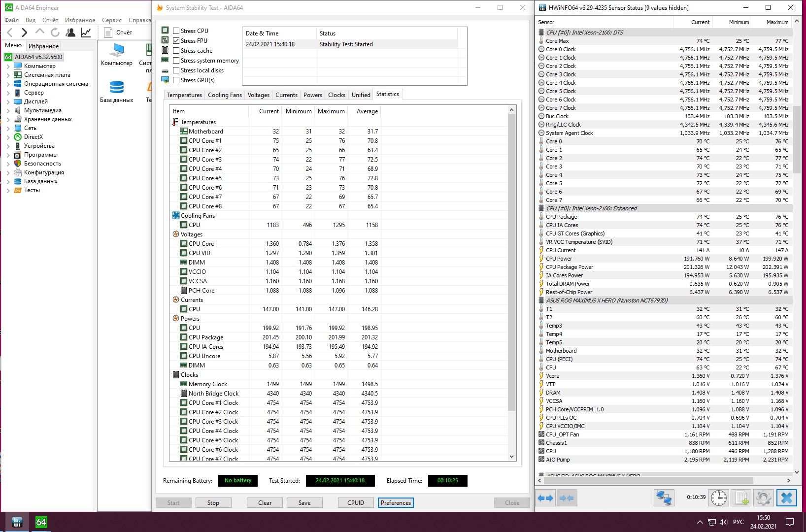Show hidden system tray icons
This screenshot has width=806, height=532.
click(700, 522)
